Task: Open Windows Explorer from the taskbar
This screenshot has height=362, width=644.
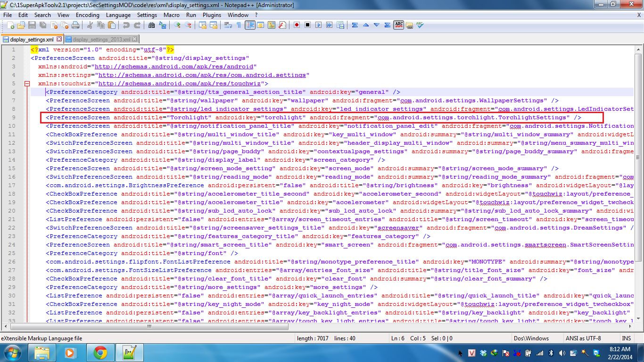Action: (41, 353)
